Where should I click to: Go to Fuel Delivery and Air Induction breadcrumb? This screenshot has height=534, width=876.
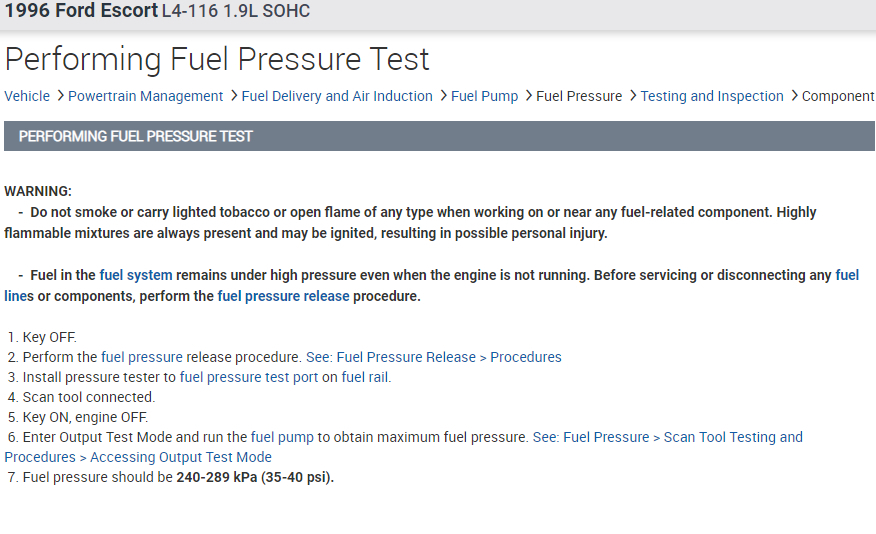[x=337, y=96]
